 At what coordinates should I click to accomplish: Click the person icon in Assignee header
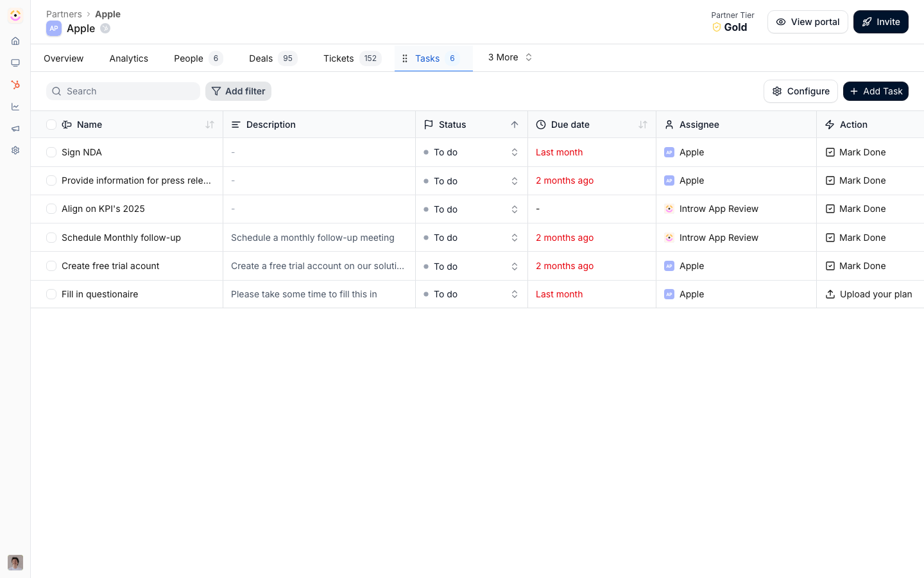click(x=669, y=125)
